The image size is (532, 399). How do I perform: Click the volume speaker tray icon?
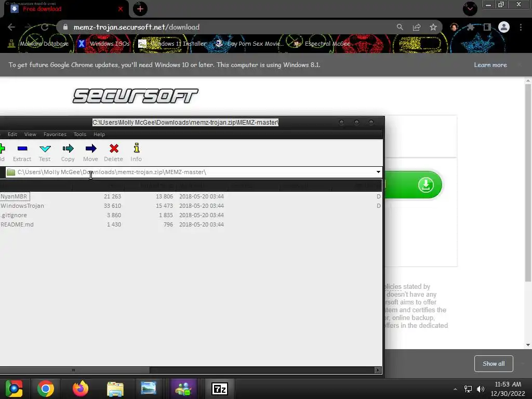point(481,389)
